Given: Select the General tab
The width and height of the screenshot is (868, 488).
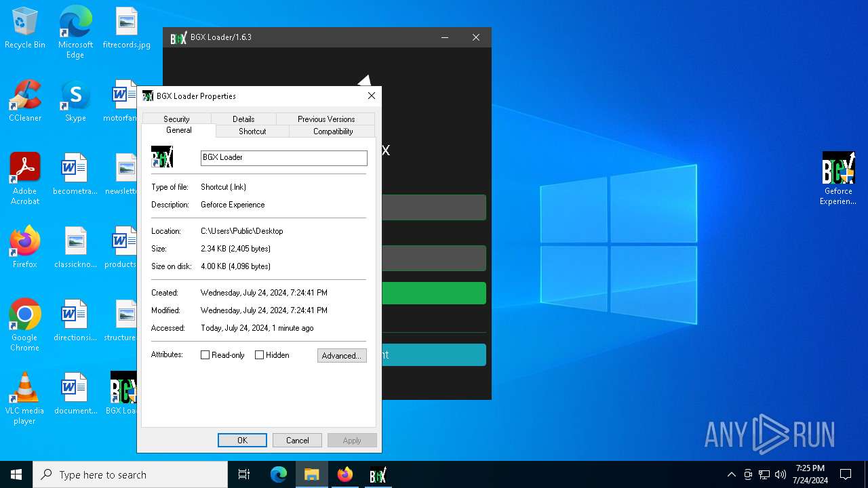Looking at the screenshot, I should pos(179,130).
